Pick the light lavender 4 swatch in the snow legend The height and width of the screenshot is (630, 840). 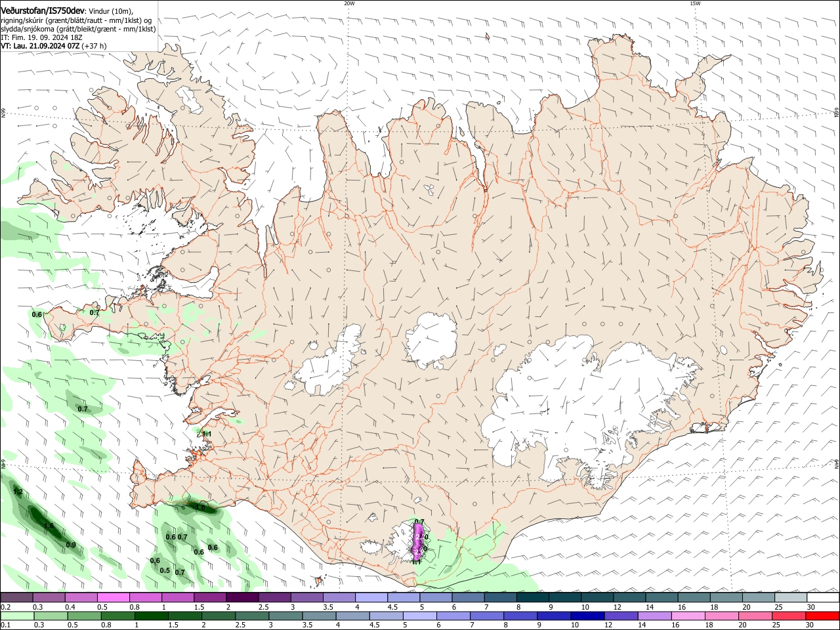370,597
